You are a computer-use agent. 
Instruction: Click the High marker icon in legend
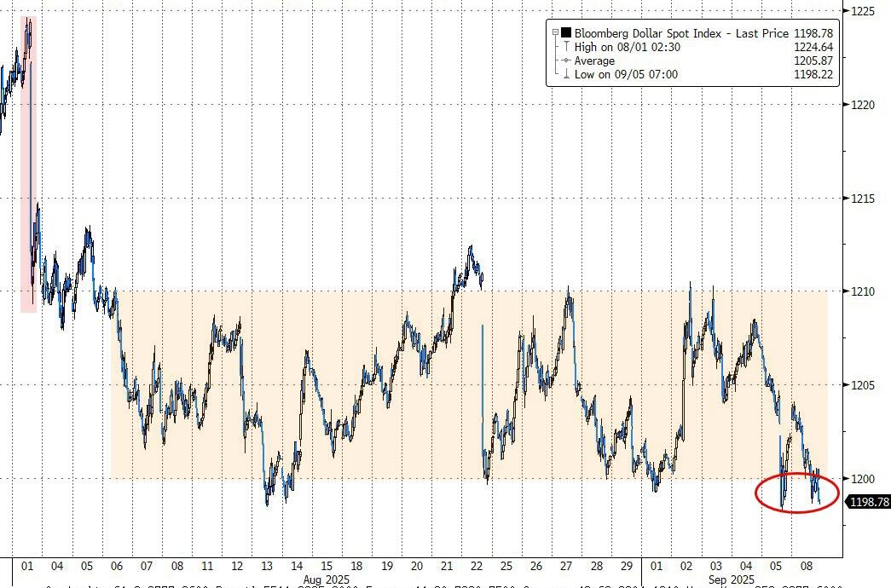[x=566, y=48]
